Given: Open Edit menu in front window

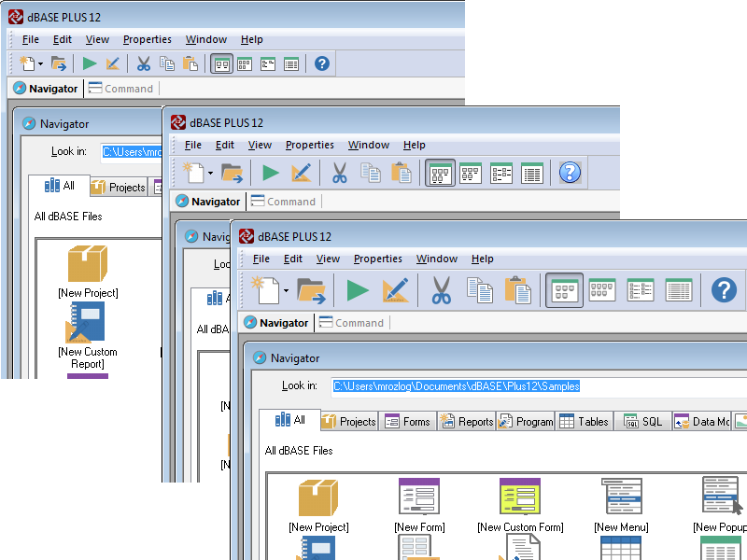Looking at the screenshot, I should (x=293, y=259).
